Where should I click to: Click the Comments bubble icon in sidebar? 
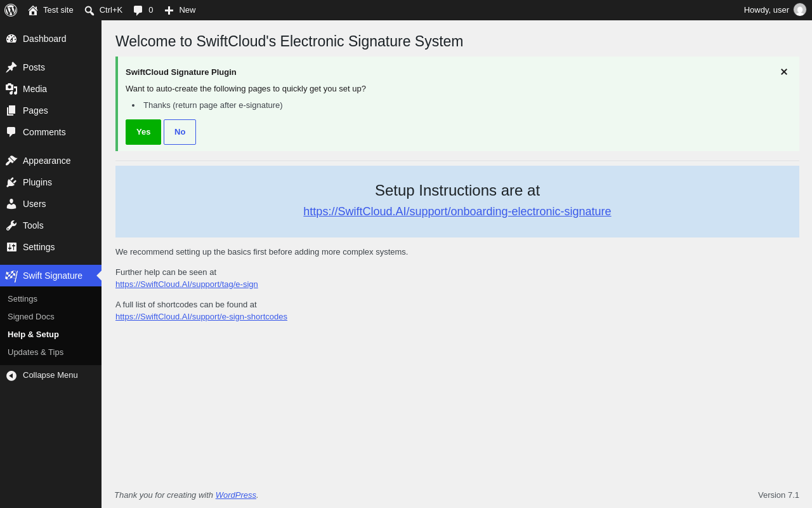pyautogui.click(x=11, y=132)
